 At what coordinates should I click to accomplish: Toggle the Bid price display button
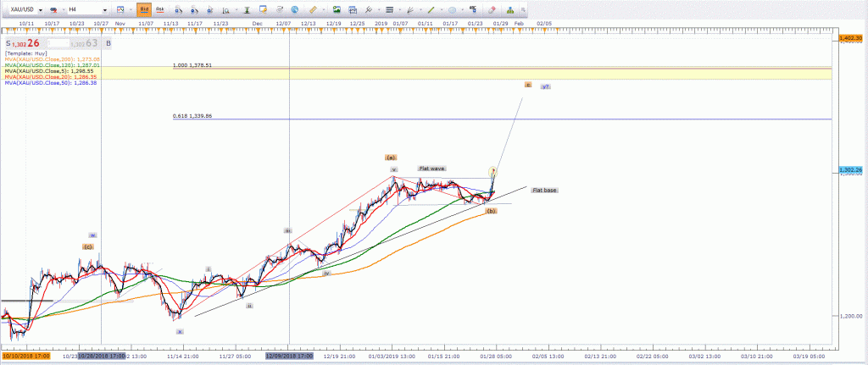tap(144, 8)
